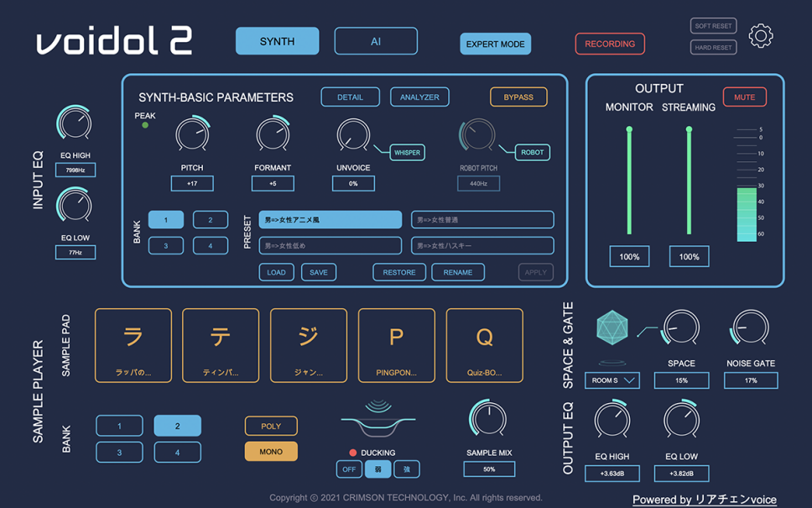Open the settings gear icon
Image resolution: width=812 pixels, height=508 pixels.
click(x=761, y=36)
